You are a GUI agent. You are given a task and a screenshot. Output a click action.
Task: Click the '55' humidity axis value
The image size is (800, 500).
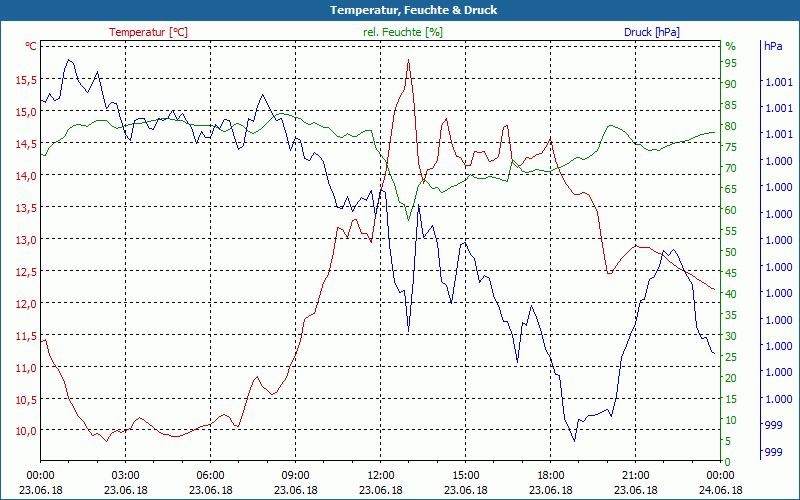[731, 231]
